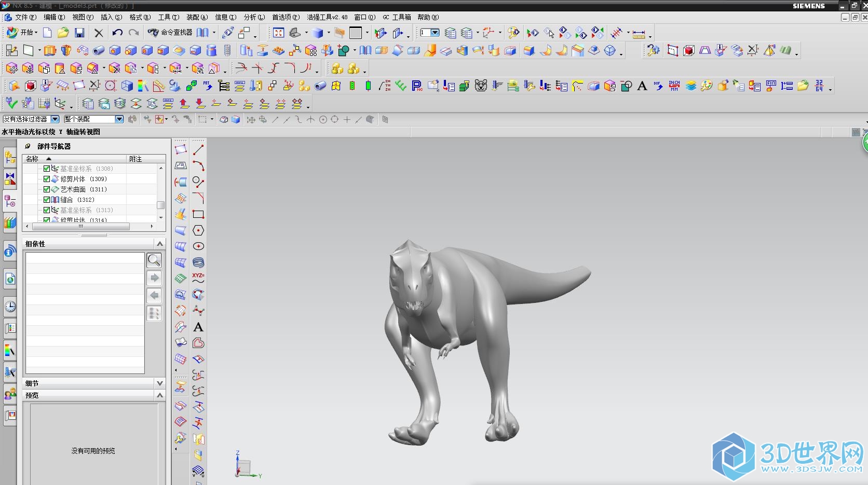Open the 帮助(H) menu

click(x=428, y=17)
